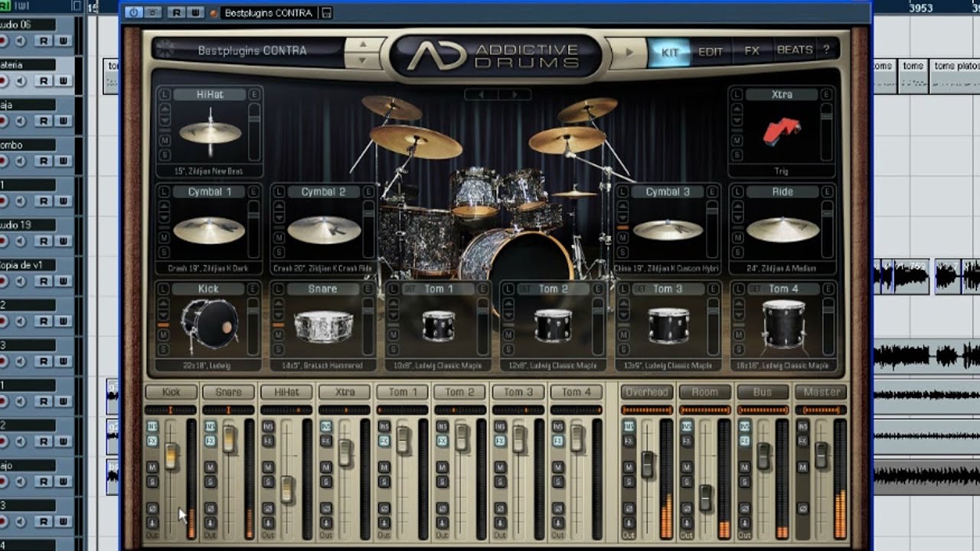Toggle Snare channel FX send button
Screen dimensions: 980x551
tap(210, 442)
